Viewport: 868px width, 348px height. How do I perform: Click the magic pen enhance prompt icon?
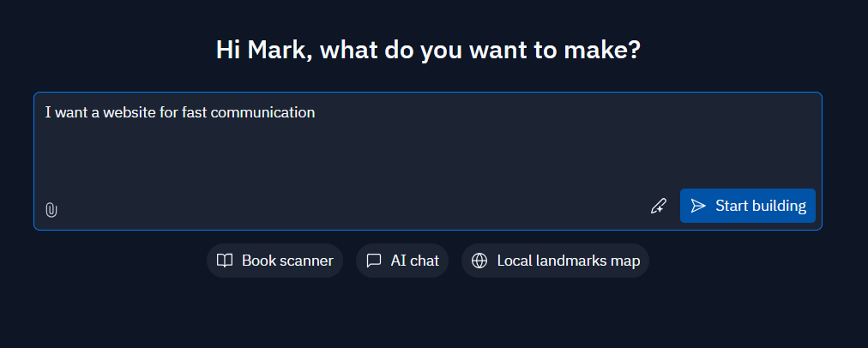[x=658, y=207]
